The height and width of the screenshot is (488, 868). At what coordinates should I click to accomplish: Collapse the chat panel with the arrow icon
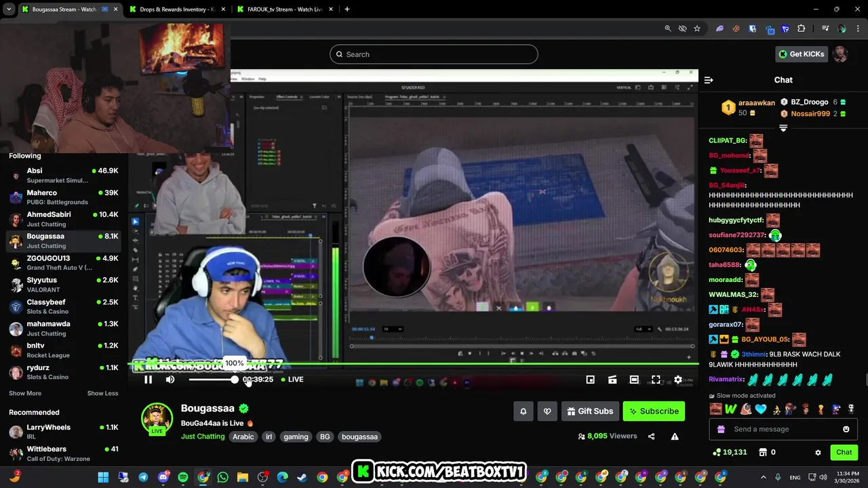709,80
